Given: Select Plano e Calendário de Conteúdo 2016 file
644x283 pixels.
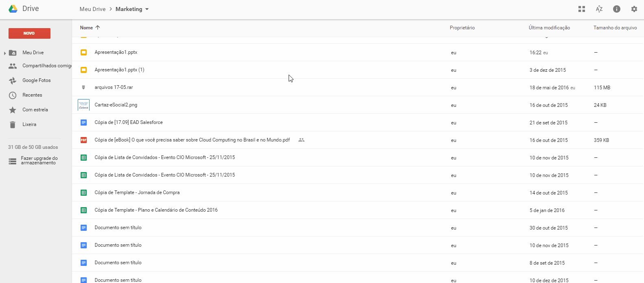Looking at the screenshot, I should click(x=156, y=210).
